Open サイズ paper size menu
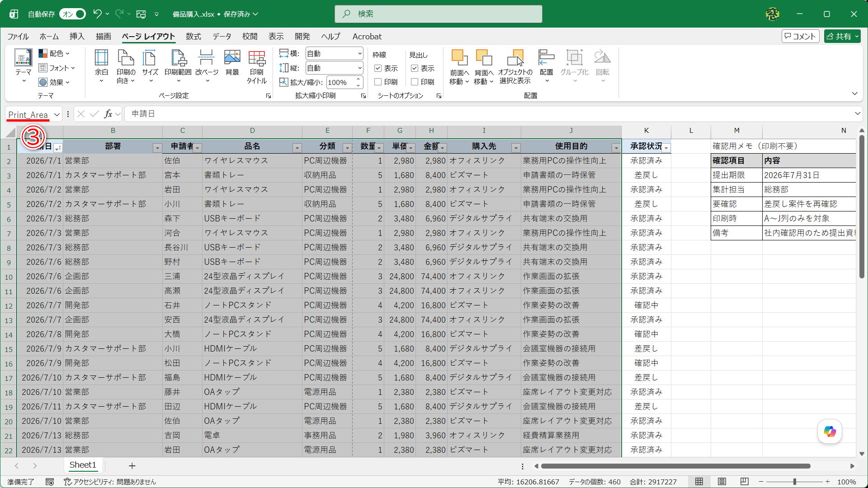The height and width of the screenshot is (488, 868). click(x=150, y=66)
